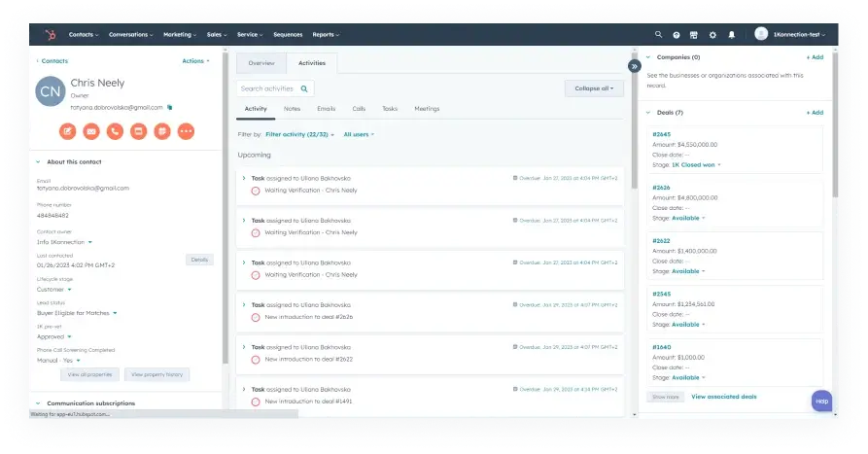Image resolution: width=868 pixels, height=454 pixels.
Task: Switch to the Meetings activity tab
Action: click(x=427, y=109)
